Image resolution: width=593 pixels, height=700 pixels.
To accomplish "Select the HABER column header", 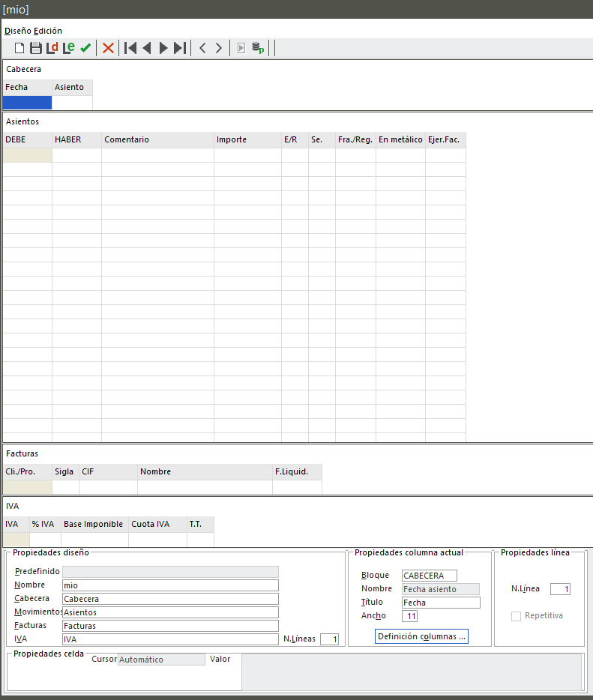I will coord(76,139).
